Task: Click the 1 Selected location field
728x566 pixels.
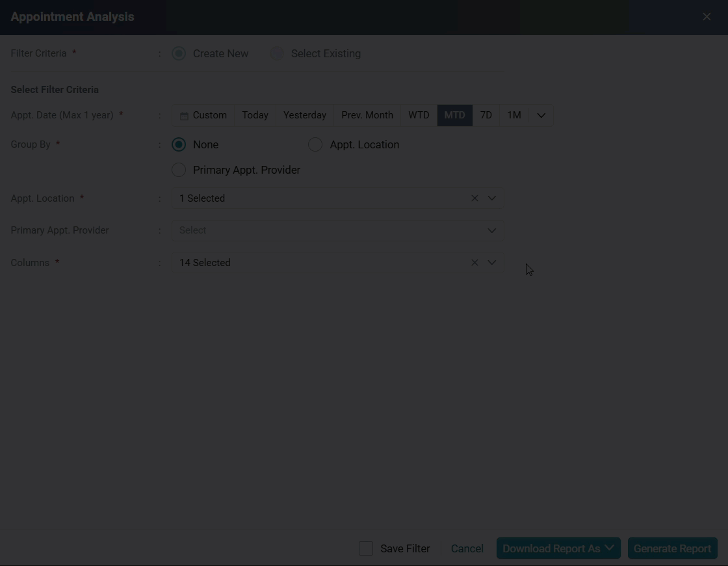Action: [338, 198]
